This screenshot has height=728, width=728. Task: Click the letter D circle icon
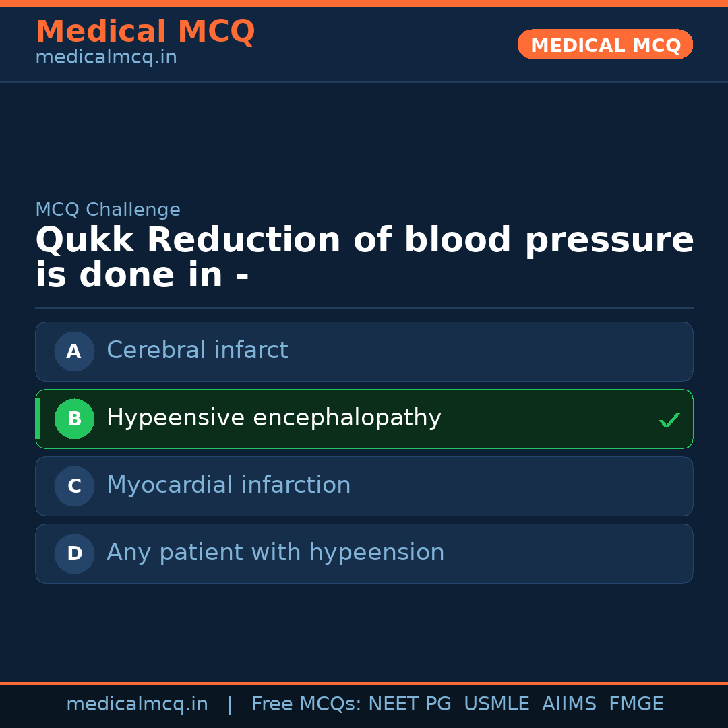74,553
